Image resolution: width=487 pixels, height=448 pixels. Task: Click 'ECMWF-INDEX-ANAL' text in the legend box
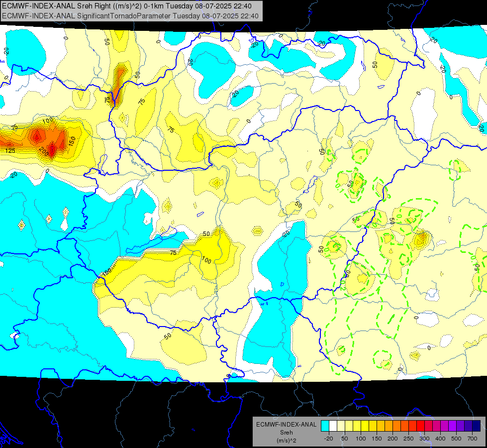click(x=287, y=425)
